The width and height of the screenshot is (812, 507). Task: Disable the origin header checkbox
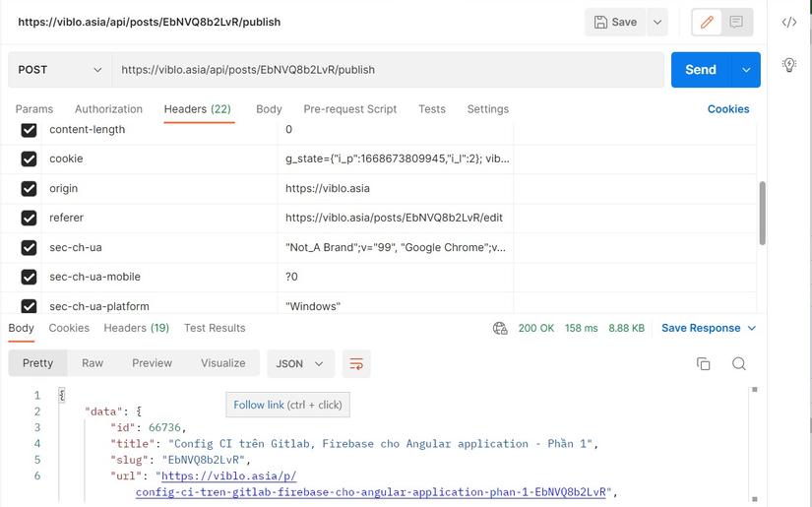coord(29,188)
